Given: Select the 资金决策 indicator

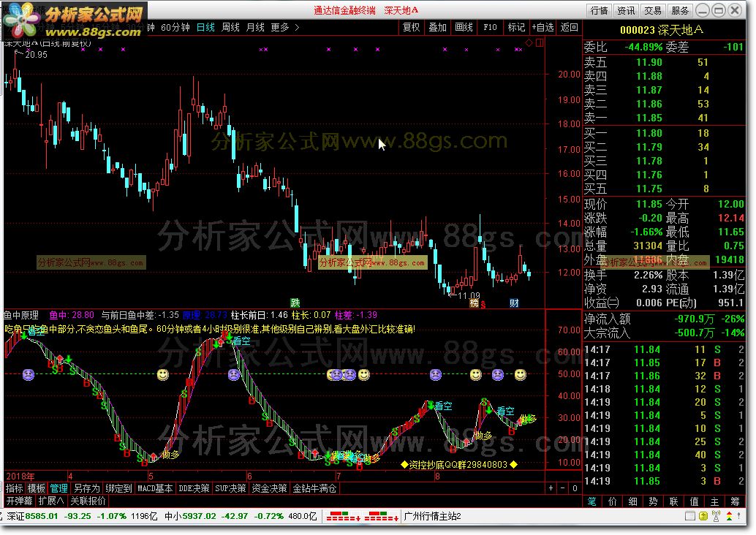Looking at the screenshot, I should coord(270,488).
